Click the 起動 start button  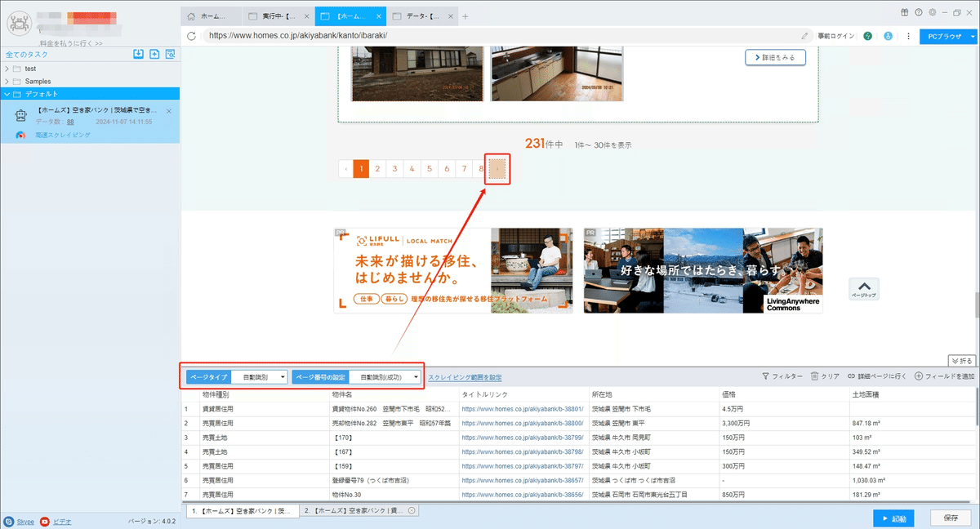coord(893,518)
